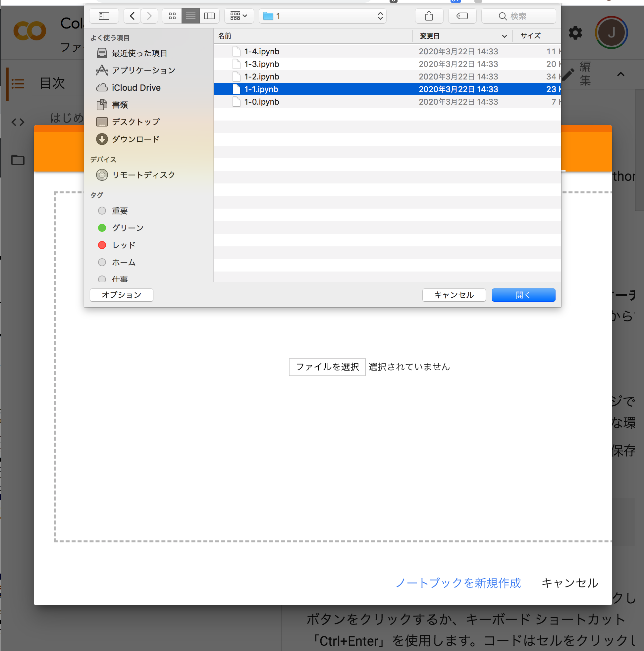This screenshot has width=644, height=651.
Task: Click the 検索 search field
Action: tap(518, 16)
